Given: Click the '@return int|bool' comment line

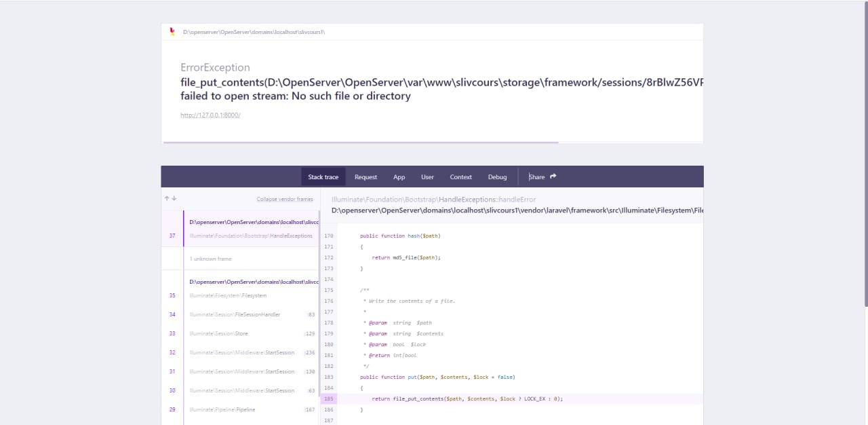Looking at the screenshot, I should coord(390,355).
